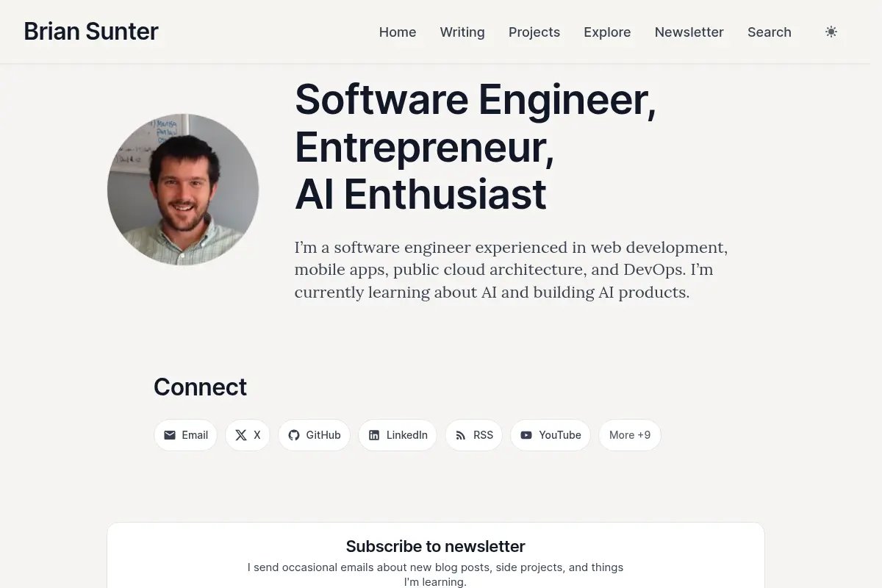882x588 pixels.
Task: Click the circular profile photo
Action: point(183,189)
